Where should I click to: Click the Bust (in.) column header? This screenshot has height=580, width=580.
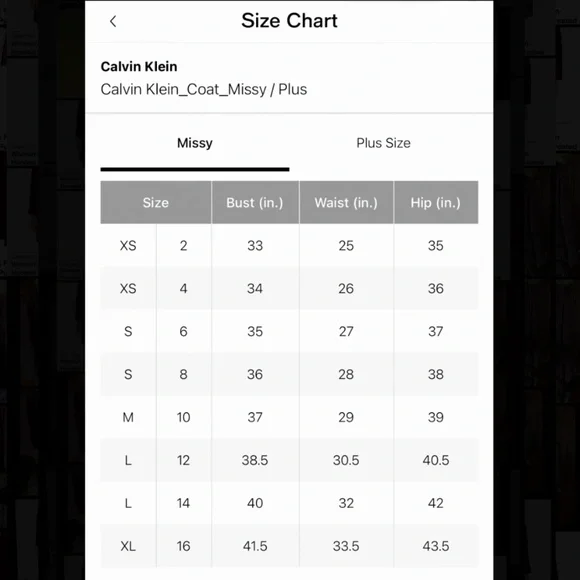255,203
